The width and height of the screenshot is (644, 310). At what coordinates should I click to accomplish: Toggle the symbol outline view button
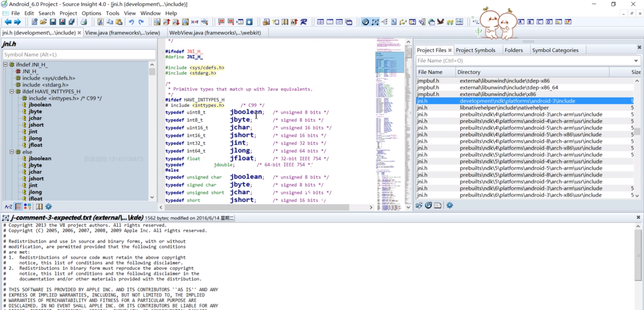point(18,207)
